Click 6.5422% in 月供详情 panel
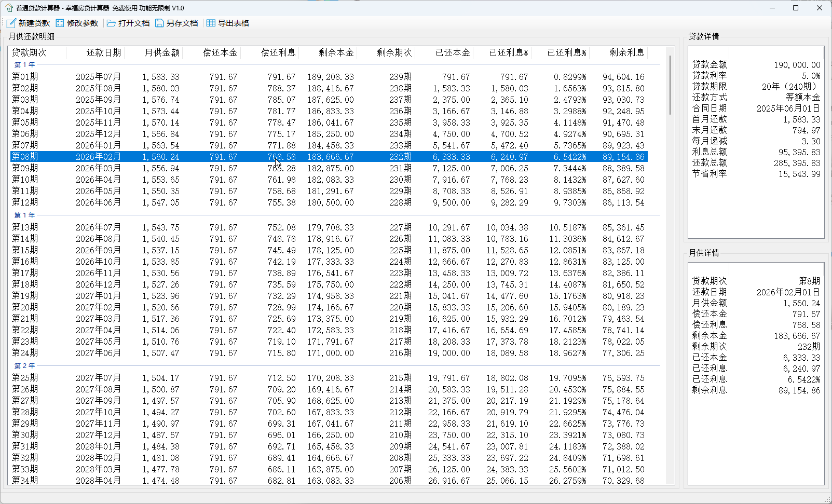Image resolution: width=832 pixels, height=504 pixels. tap(804, 379)
